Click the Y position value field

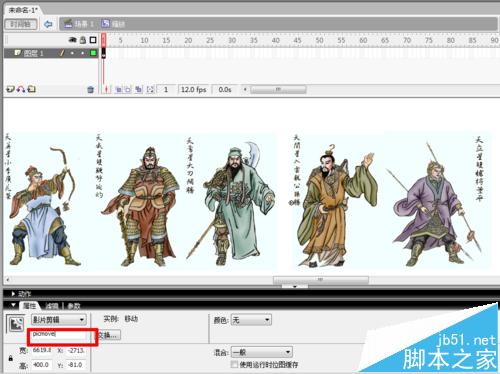pos(76,365)
